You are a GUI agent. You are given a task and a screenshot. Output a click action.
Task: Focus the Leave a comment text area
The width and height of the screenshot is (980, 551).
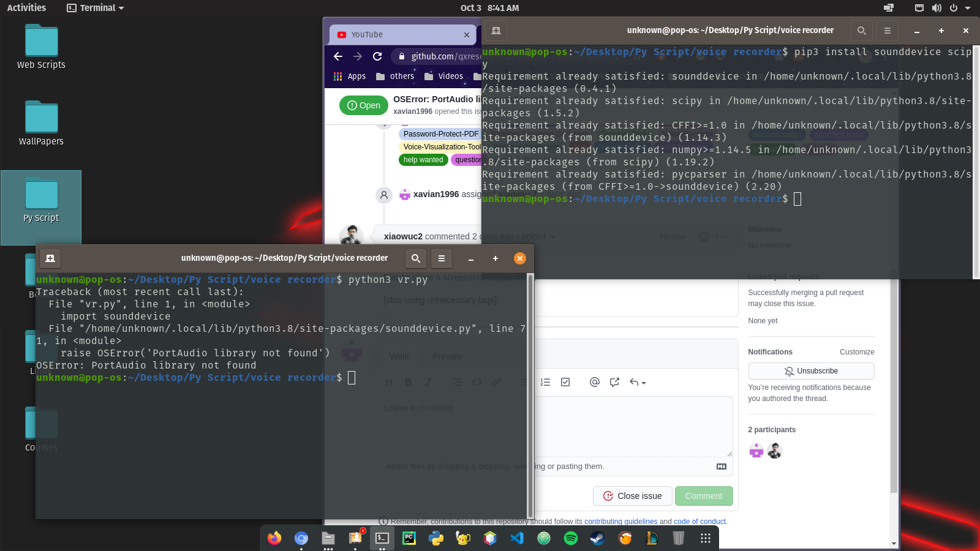[x=556, y=427]
